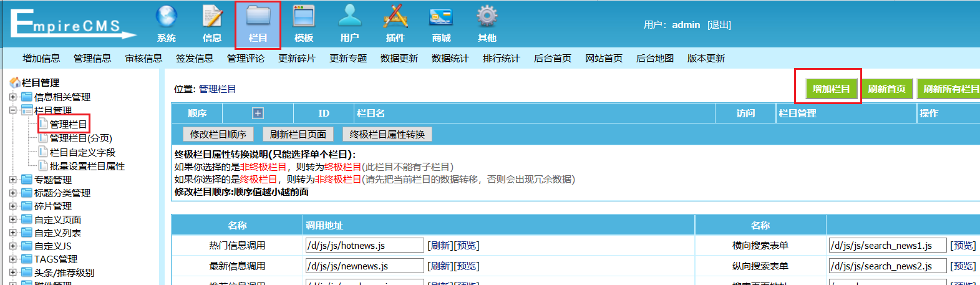The image size is (980, 285).
Task: Expand all rows with plus icon in table header
Action: [x=258, y=113]
